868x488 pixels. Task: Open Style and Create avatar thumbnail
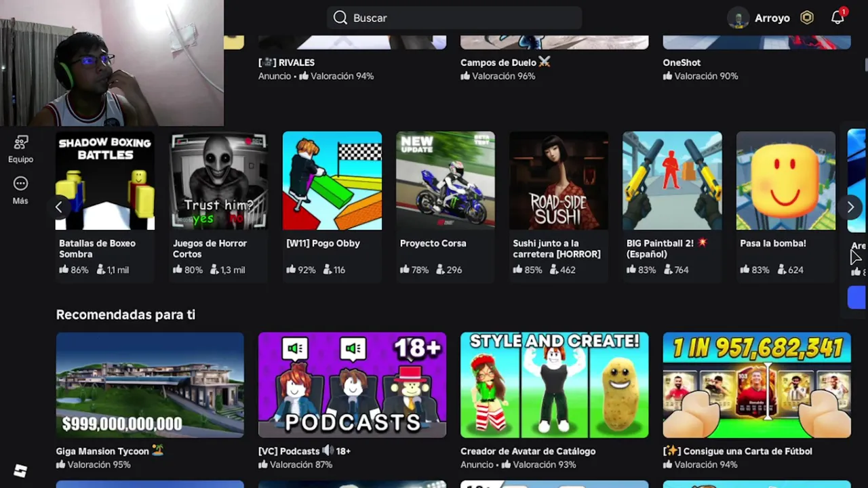[554, 385]
